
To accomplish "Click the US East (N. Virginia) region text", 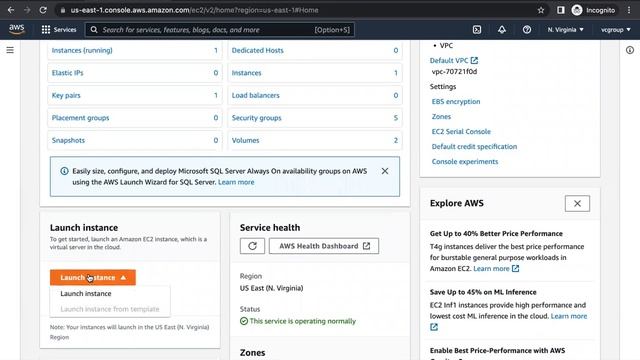I will tap(271, 288).
